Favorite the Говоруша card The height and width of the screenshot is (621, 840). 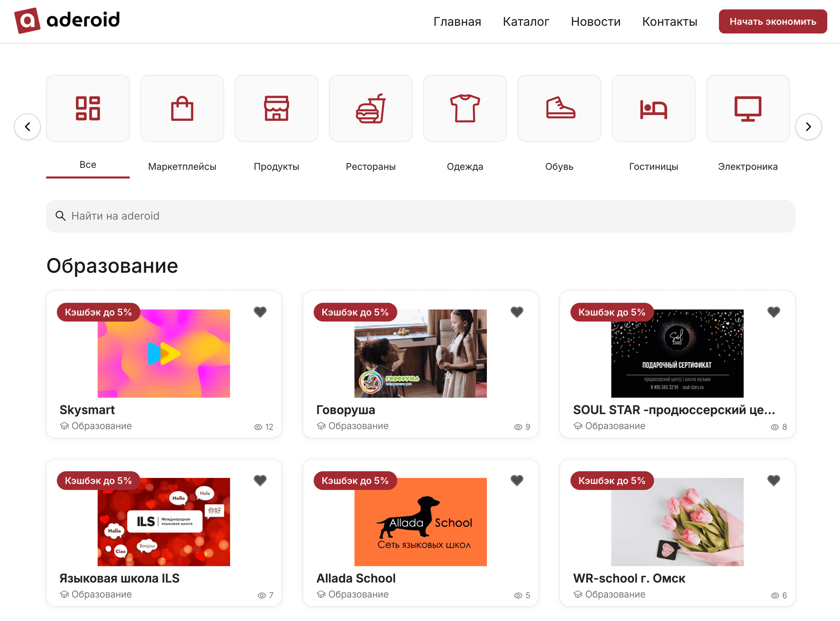[517, 312]
